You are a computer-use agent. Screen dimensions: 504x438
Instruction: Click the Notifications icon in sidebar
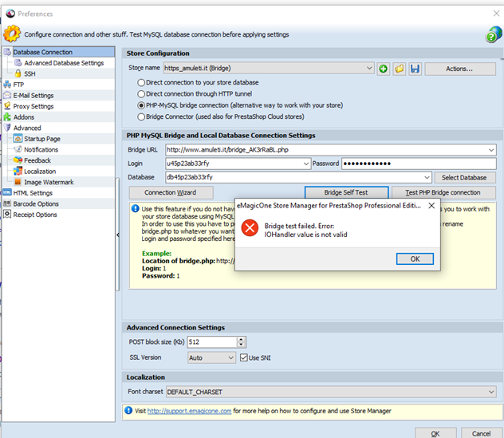(x=18, y=149)
